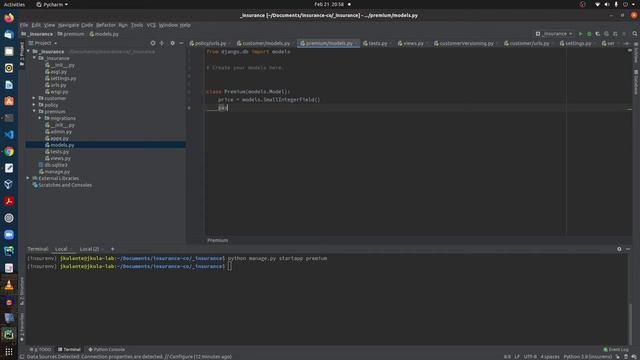The height and width of the screenshot is (360, 640).
Task: Open the _insurance run configuration dropdown
Action: click(x=554, y=34)
